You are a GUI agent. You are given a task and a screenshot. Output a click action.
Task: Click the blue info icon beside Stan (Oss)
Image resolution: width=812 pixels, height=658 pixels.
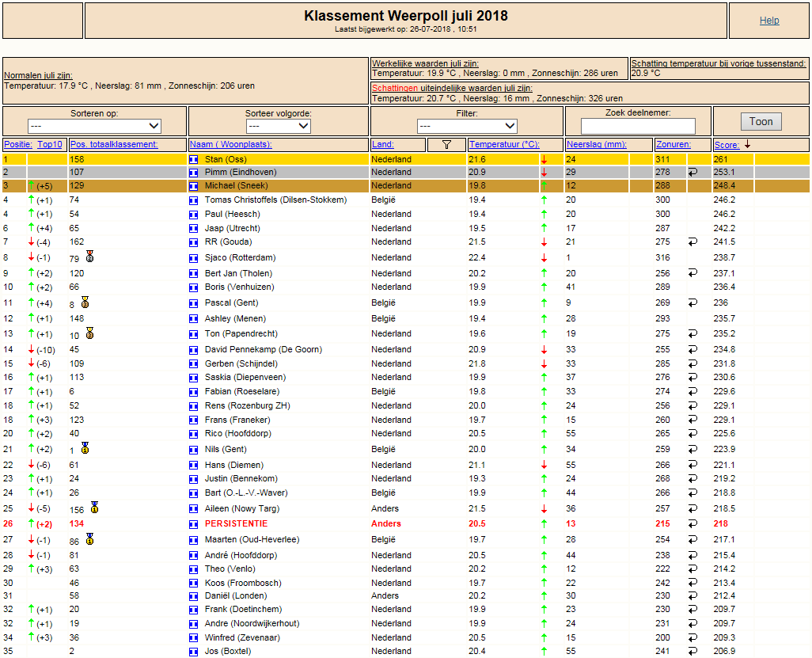(194, 160)
